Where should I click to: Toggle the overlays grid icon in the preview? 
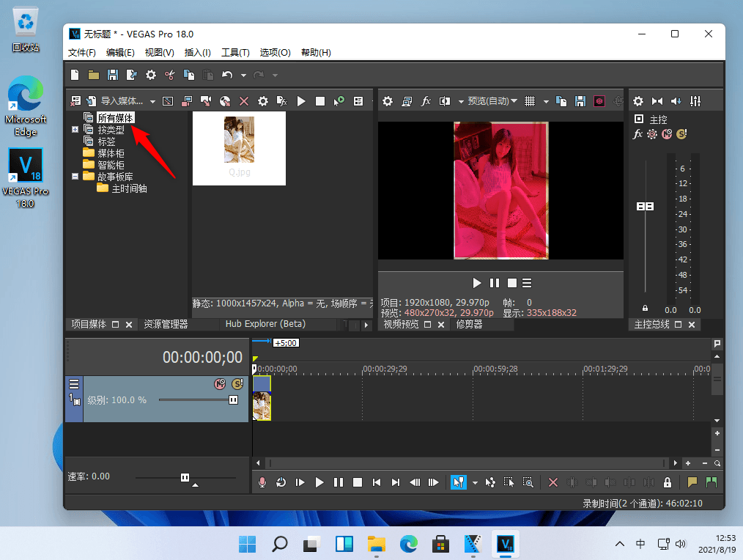[530, 101]
